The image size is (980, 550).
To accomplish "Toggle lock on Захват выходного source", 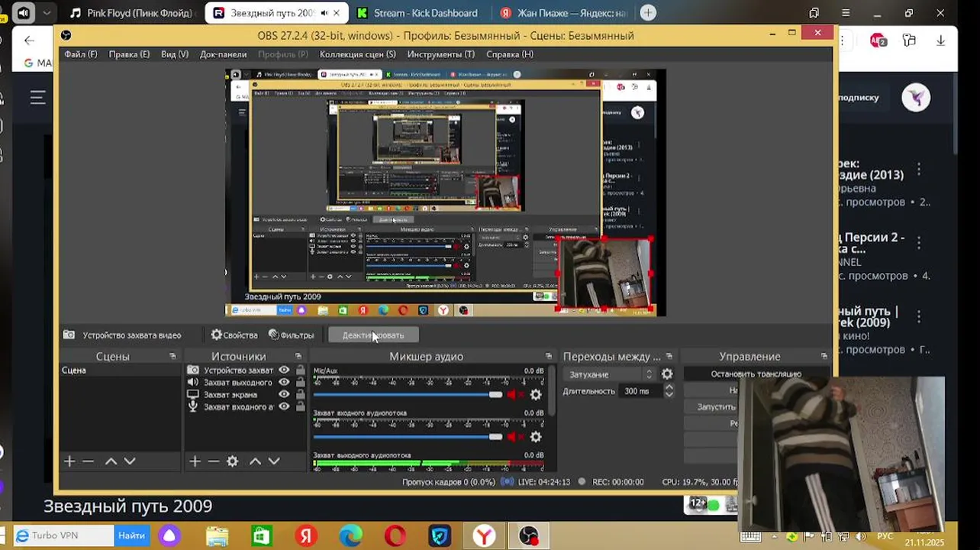I will 300,382.
